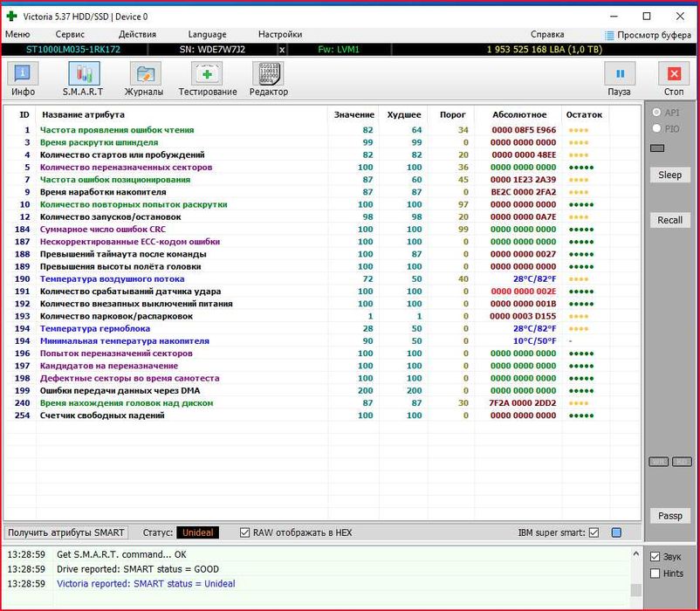Open the Инфо drive information panel
This screenshot has width=700, height=611.
coord(23,73)
